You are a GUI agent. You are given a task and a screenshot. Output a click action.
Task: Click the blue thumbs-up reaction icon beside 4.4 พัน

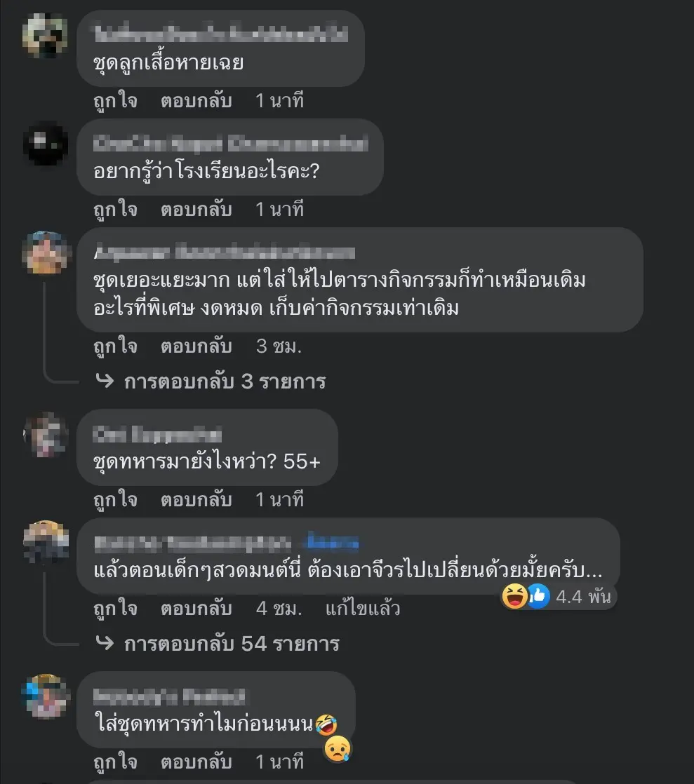(538, 596)
